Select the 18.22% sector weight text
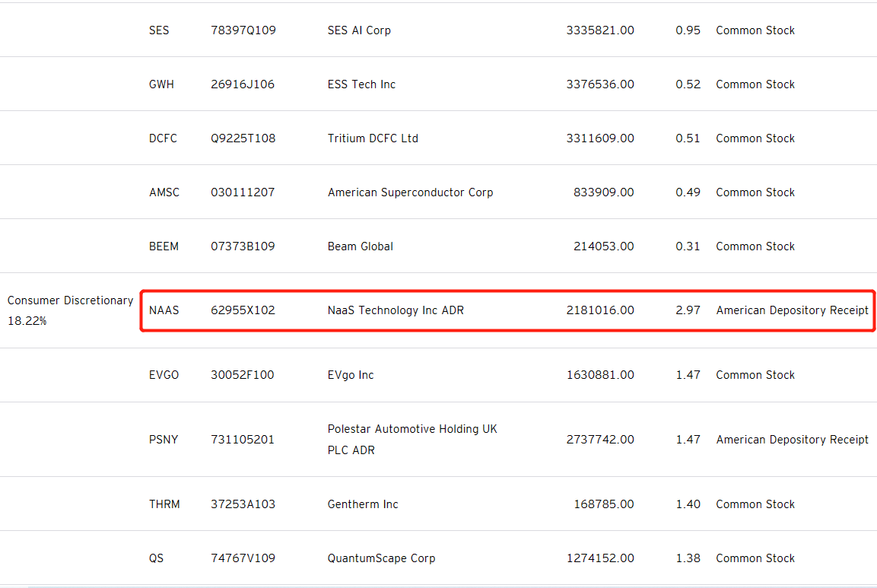The width and height of the screenshot is (877, 588). point(27,321)
